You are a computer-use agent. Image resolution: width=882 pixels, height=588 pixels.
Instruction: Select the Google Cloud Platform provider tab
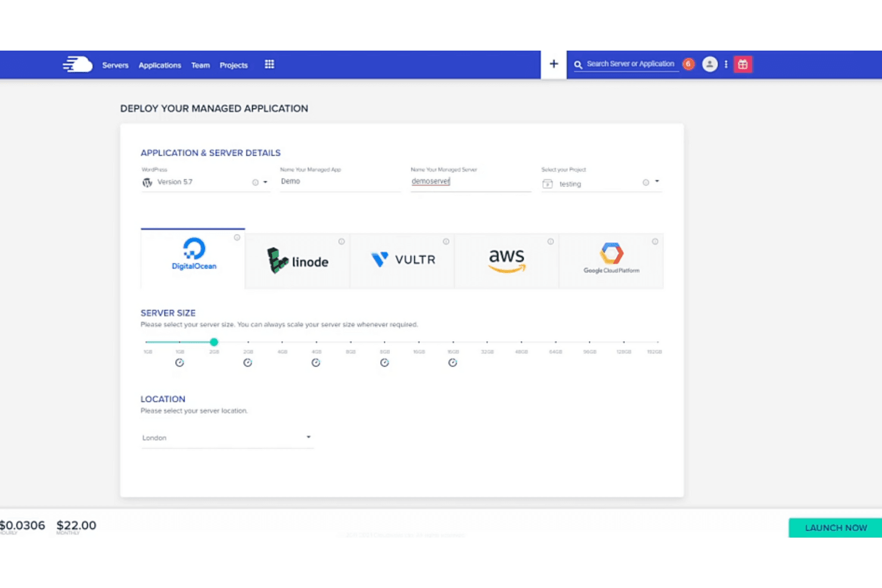611,261
